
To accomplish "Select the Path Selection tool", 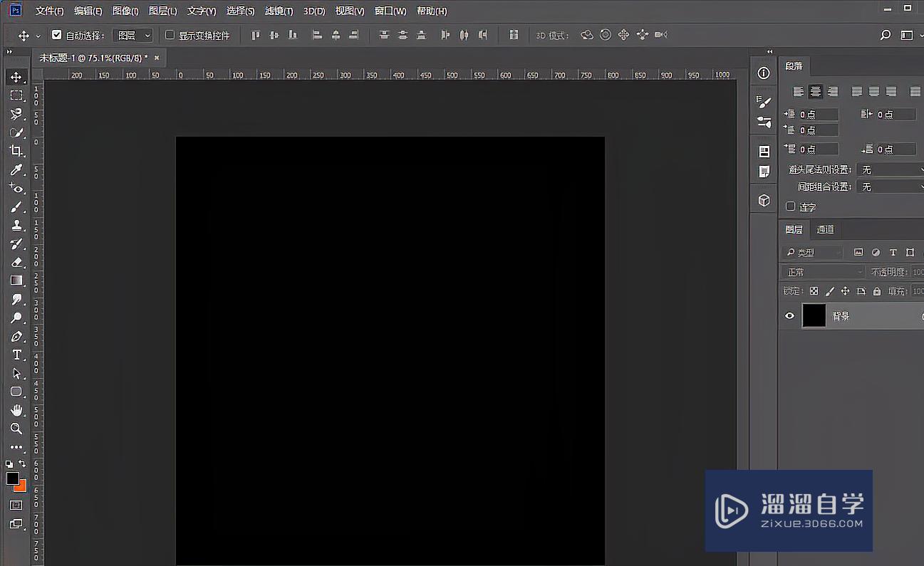I will point(16,373).
